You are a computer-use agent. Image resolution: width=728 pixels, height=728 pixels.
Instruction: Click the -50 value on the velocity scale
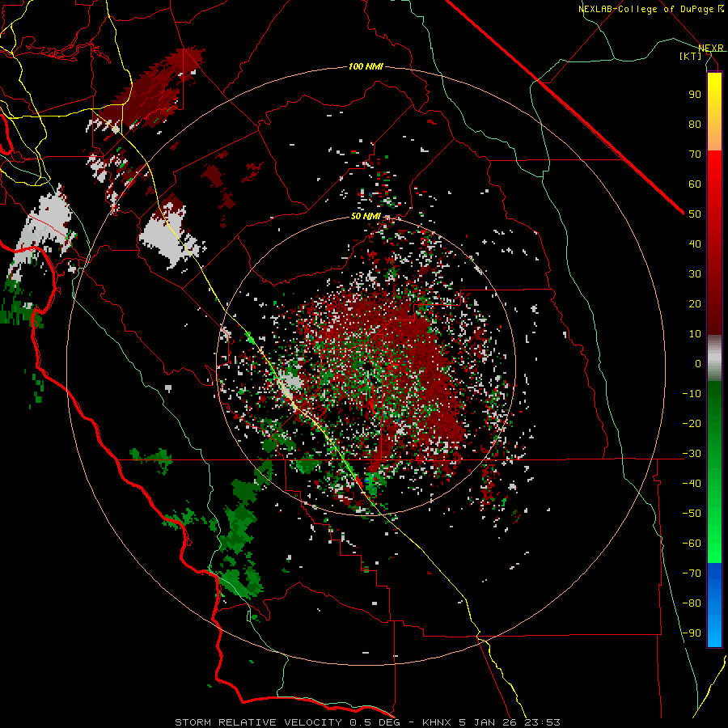click(x=692, y=514)
